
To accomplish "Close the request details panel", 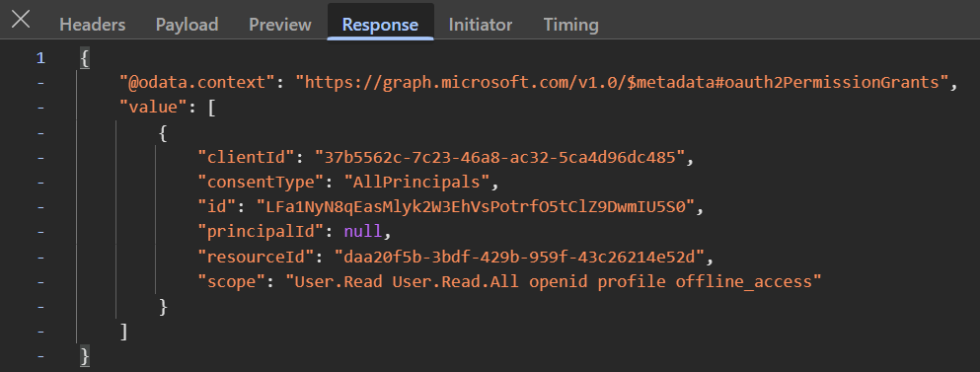I will tap(21, 20).
